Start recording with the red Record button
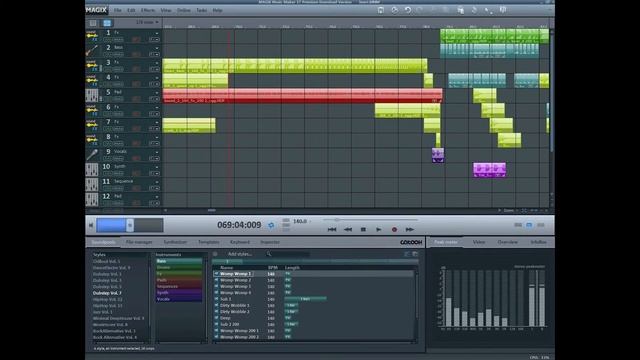The width and height of the screenshot is (640, 360). pos(394,229)
